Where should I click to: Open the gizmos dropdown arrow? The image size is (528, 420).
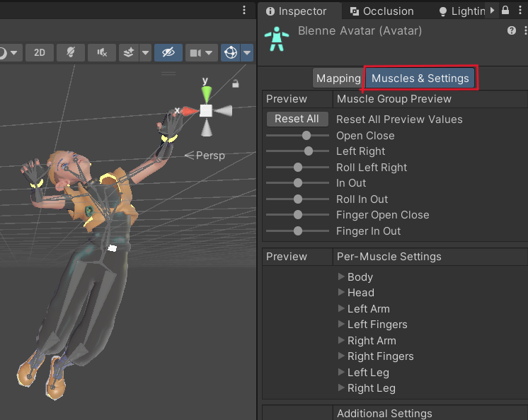(246, 52)
